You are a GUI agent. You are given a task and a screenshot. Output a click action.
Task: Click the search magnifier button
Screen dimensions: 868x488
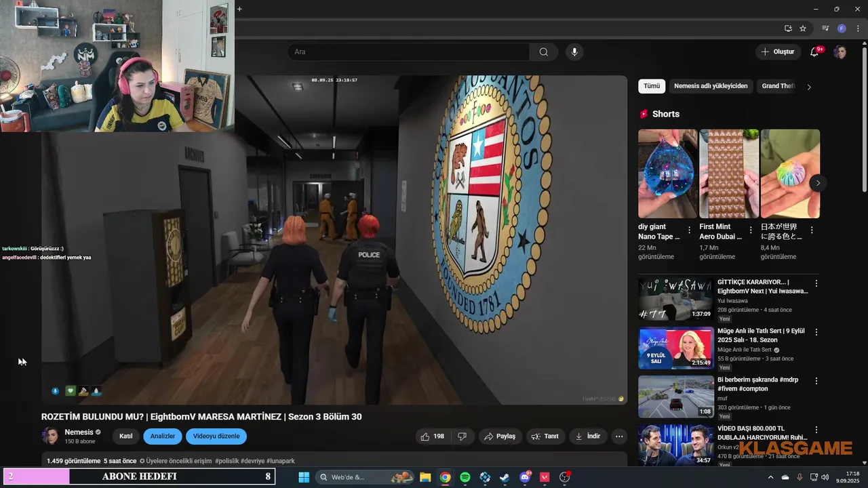point(544,52)
